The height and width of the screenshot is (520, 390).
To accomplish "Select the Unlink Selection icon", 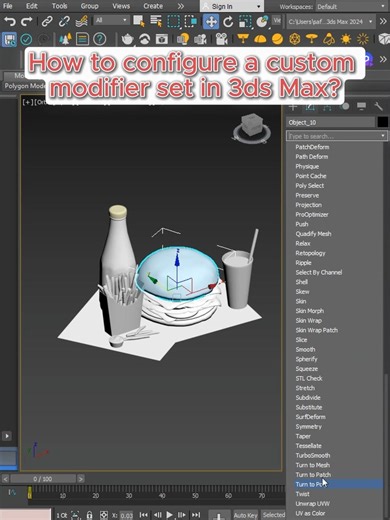I will point(64,22).
